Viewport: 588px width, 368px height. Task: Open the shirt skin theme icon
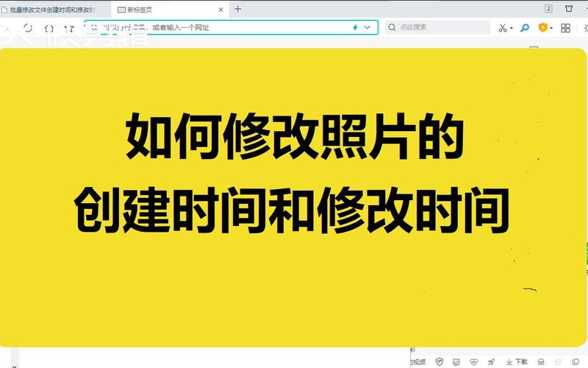(x=569, y=9)
